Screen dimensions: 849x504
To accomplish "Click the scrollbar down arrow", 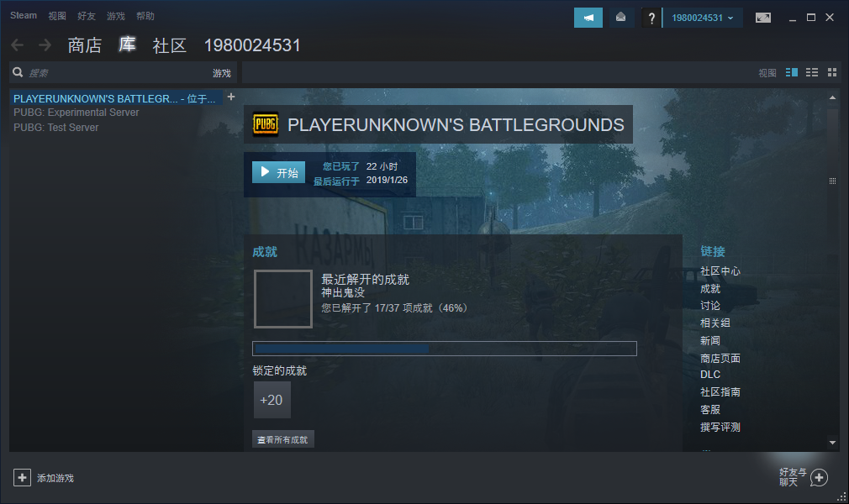I will pyautogui.click(x=832, y=443).
